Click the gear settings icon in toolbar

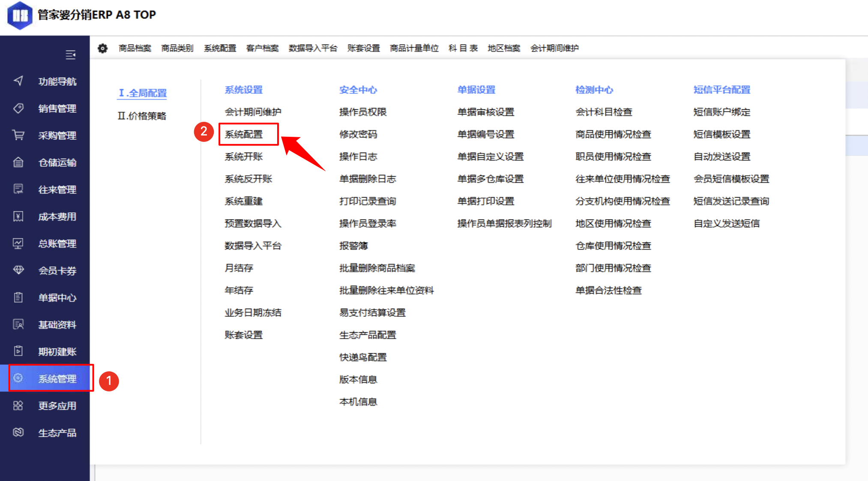pos(102,48)
